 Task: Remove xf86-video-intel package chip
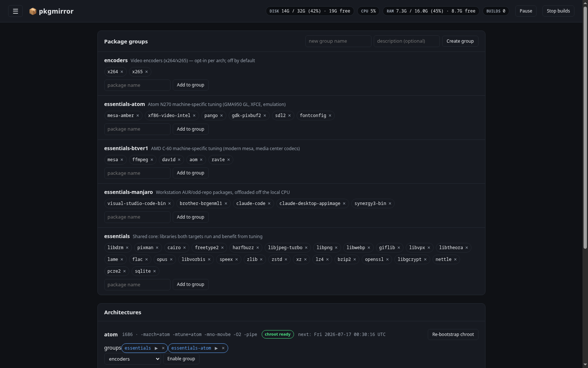[x=194, y=116]
